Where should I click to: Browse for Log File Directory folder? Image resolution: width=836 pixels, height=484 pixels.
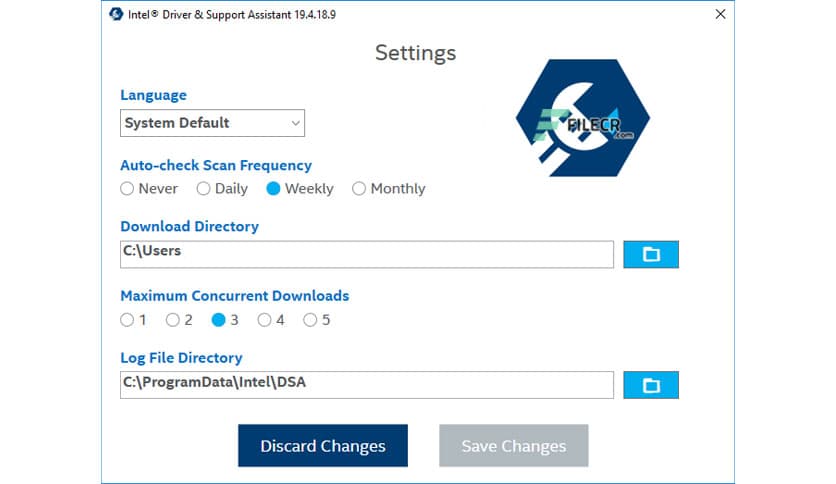[650, 385]
